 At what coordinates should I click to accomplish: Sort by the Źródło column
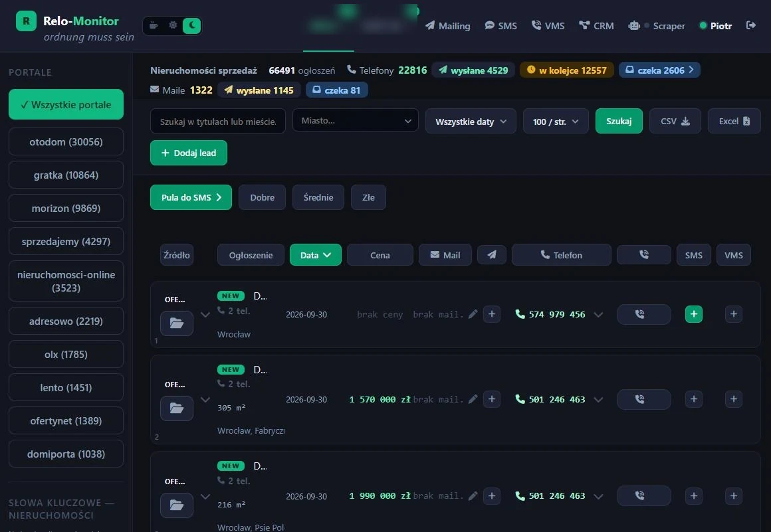point(177,255)
